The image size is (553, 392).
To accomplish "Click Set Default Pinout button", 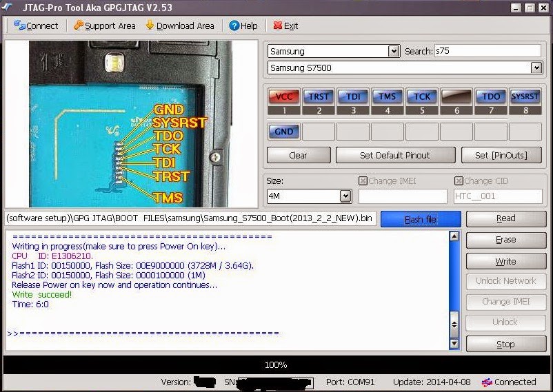I will (395, 156).
